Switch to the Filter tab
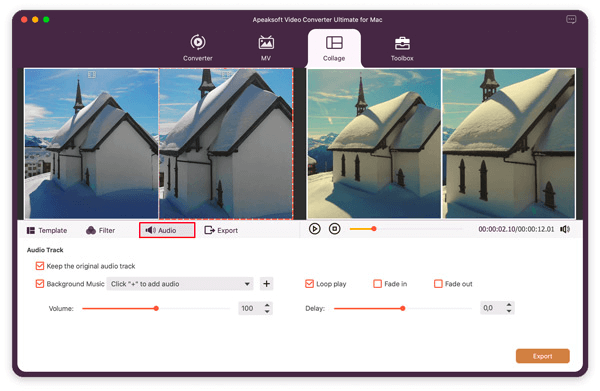The width and height of the screenshot is (600, 391). (x=101, y=230)
